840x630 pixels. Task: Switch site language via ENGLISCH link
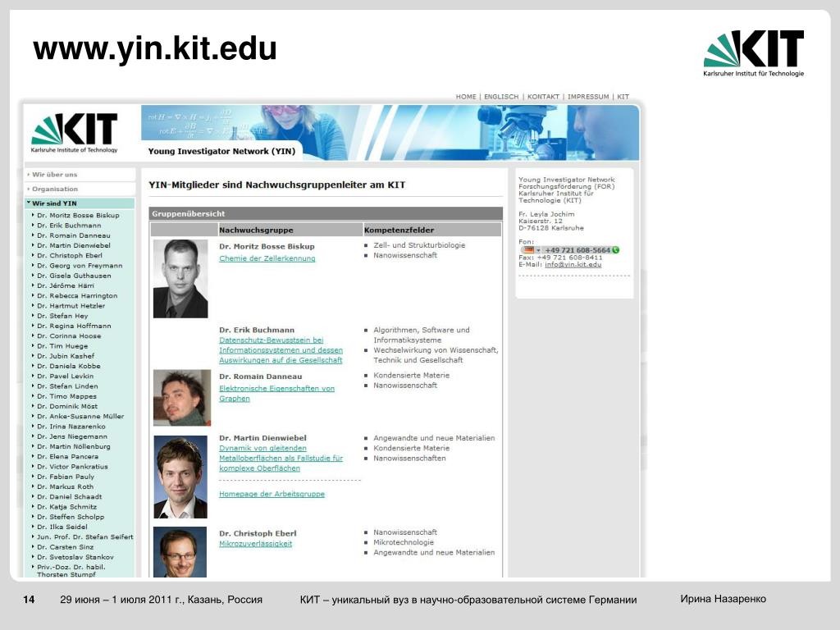coord(501,97)
